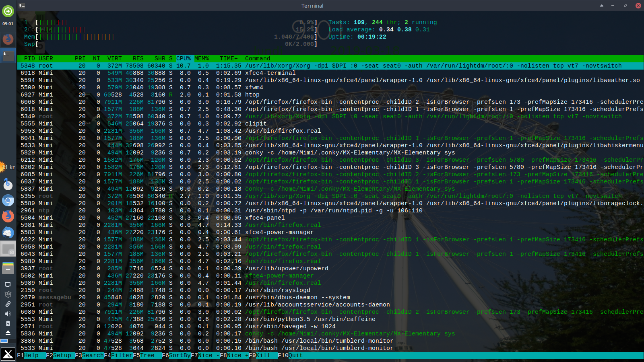Sort by the VIRT column header
This screenshot has width=644, height=362.
115,59
